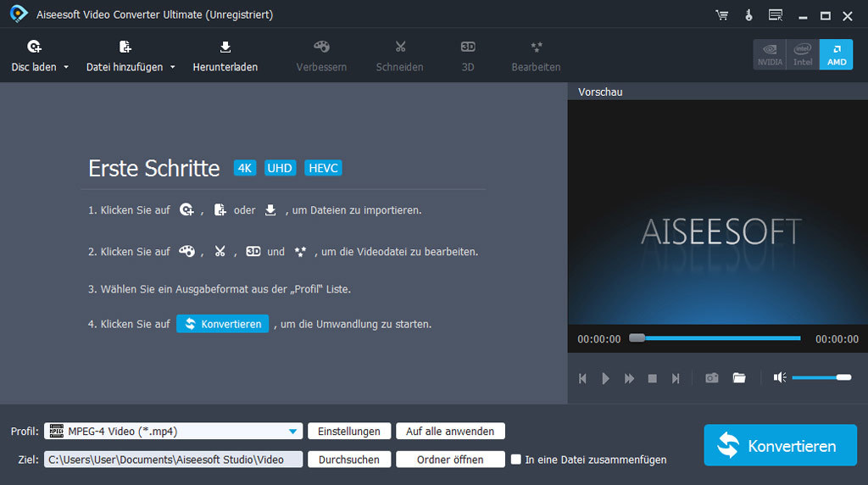The width and height of the screenshot is (868, 485).
Task: Click the 4K badge
Action: pos(245,168)
